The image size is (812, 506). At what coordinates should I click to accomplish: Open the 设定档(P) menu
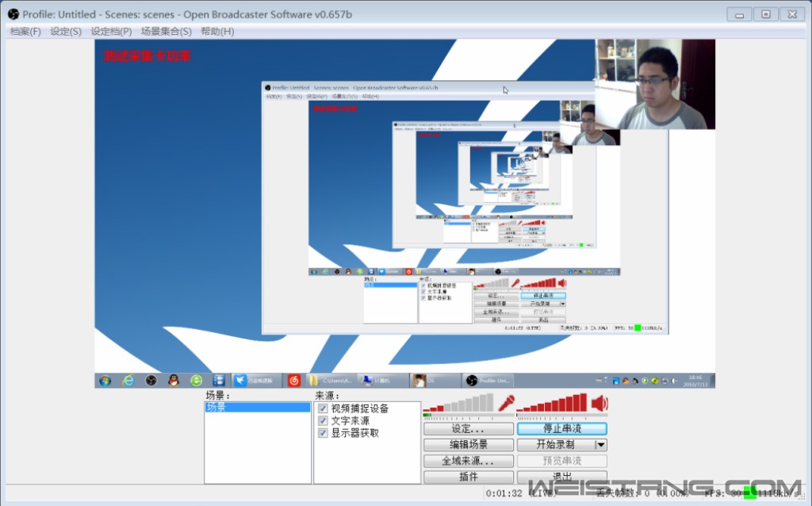tap(111, 32)
